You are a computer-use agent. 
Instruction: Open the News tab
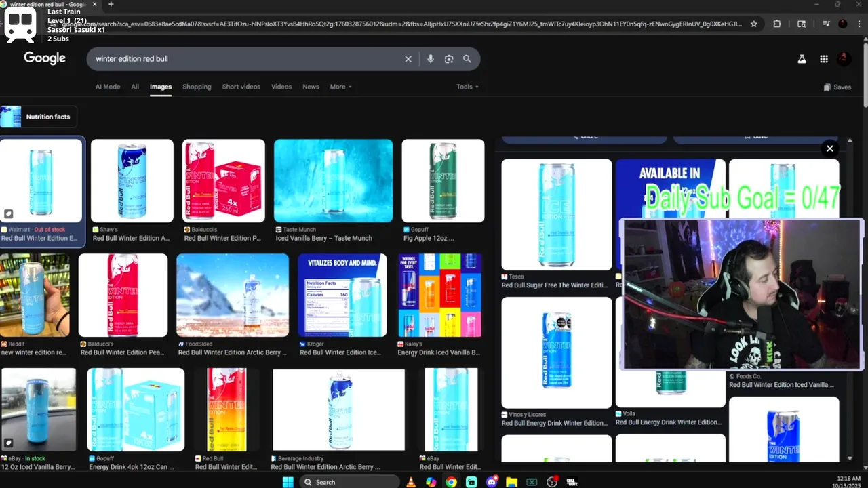pyautogui.click(x=311, y=87)
